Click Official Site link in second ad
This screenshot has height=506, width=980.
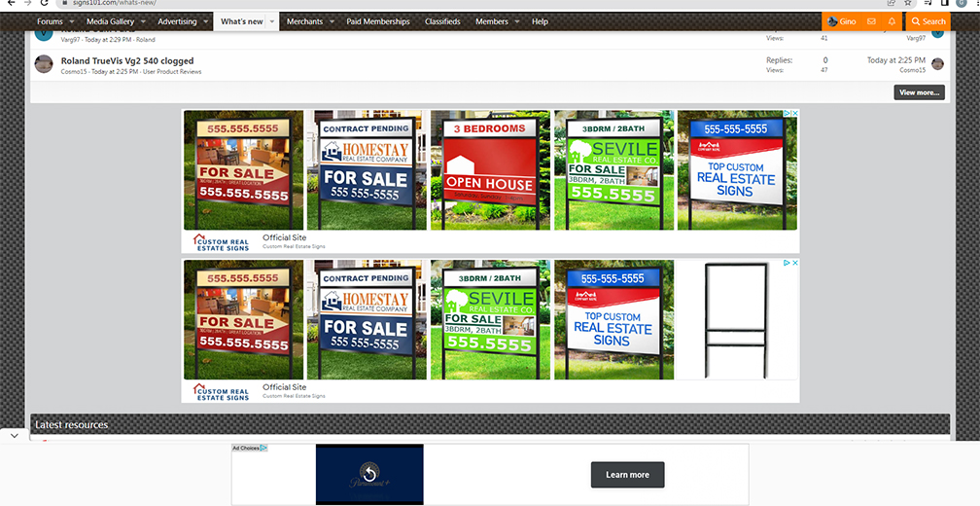(x=284, y=387)
